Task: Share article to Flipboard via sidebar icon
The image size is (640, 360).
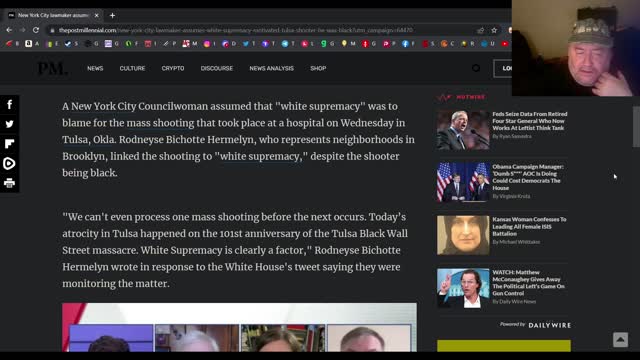Action: pos(9,144)
